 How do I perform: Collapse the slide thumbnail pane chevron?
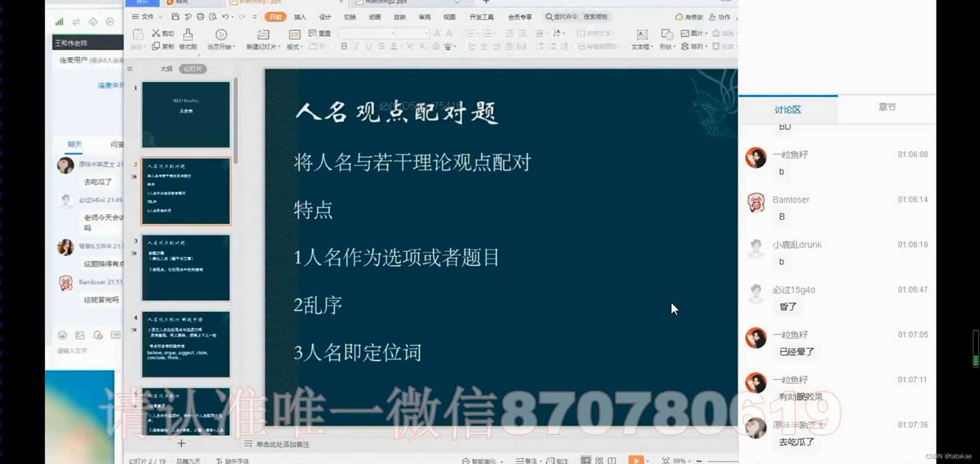tap(130, 69)
